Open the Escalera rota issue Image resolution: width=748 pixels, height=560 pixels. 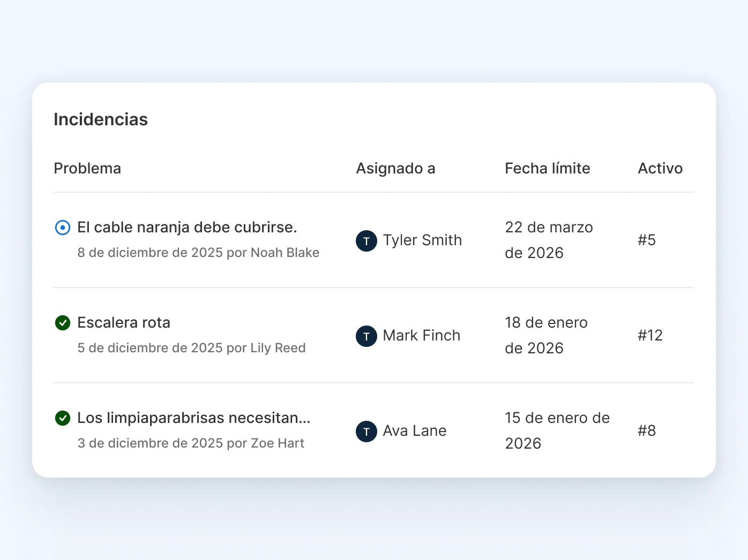(123, 322)
